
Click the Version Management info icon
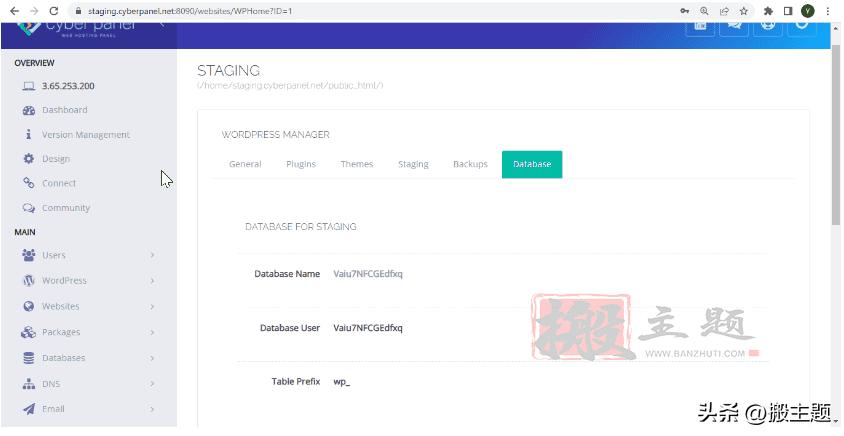tap(29, 135)
